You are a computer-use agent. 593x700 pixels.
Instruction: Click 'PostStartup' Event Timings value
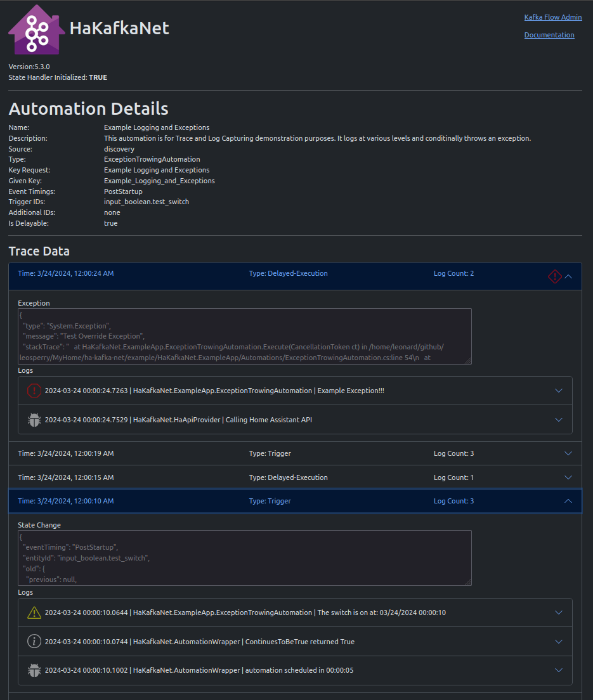(123, 191)
